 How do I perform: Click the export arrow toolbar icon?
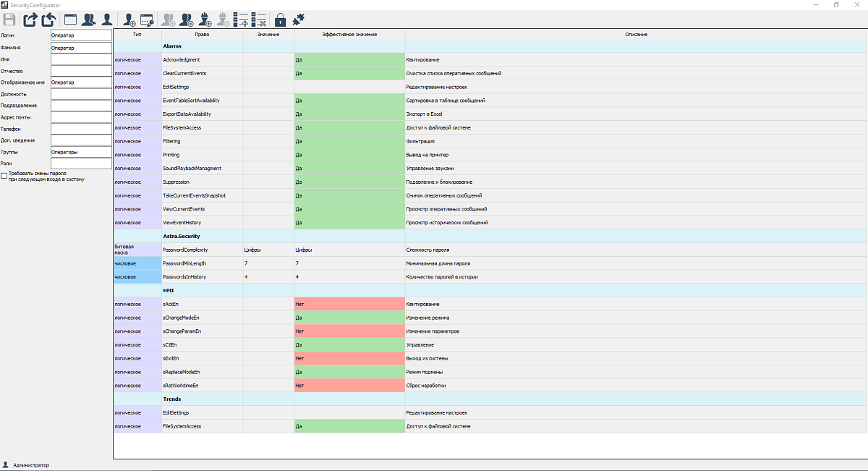coord(30,20)
